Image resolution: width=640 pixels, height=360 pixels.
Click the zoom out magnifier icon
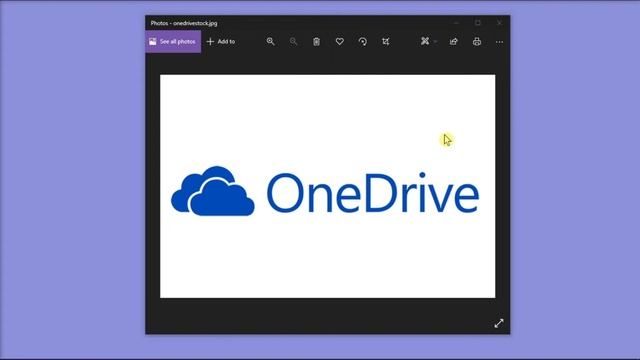[293, 41]
